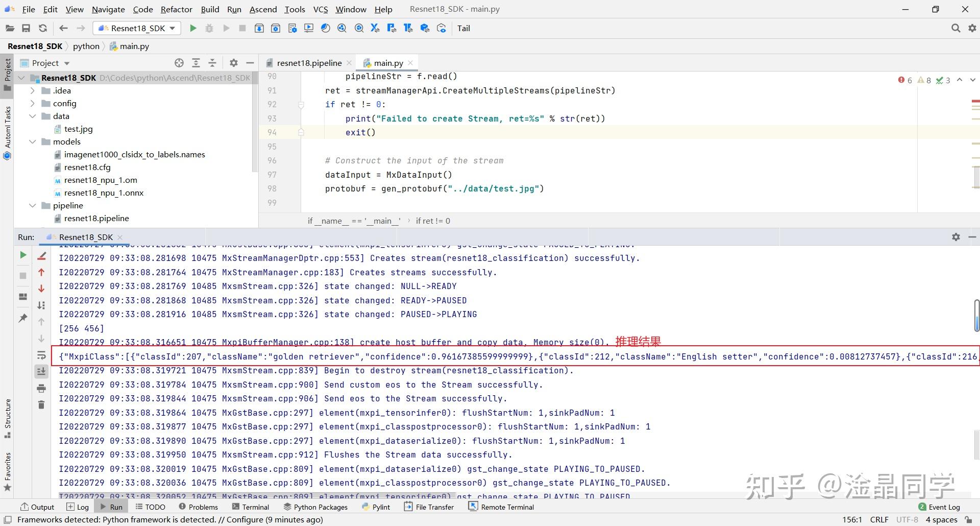Run the project using the green Run arrow
The height and width of the screenshot is (526, 980).
click(193, 28)
